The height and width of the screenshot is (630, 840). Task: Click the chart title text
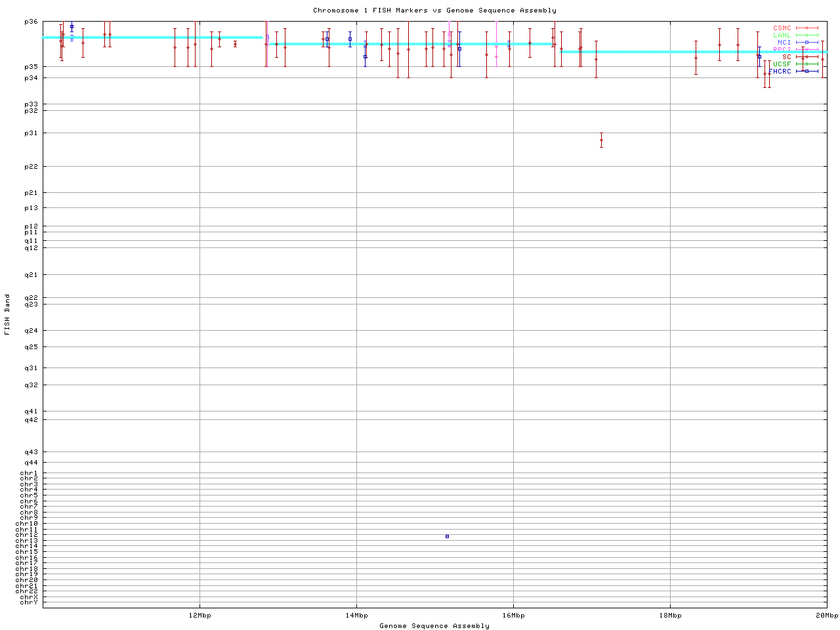(x=434, y=10)
